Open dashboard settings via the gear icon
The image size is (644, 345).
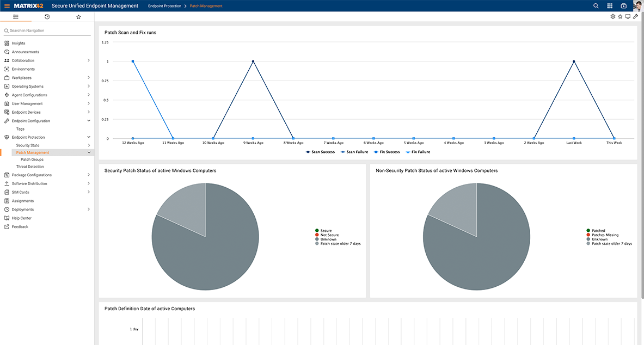[612, 16]
